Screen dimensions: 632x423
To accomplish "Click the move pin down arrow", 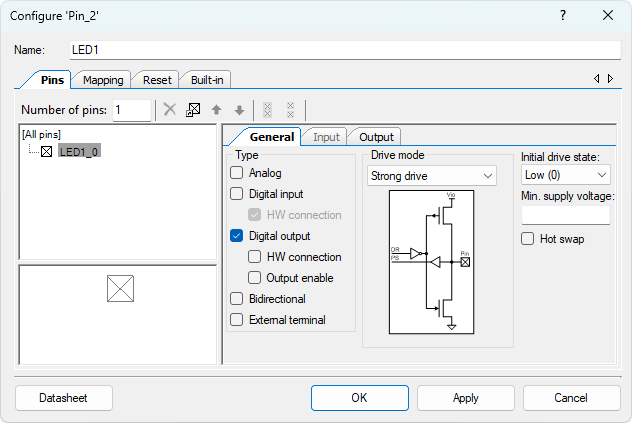I will (239, 110).
